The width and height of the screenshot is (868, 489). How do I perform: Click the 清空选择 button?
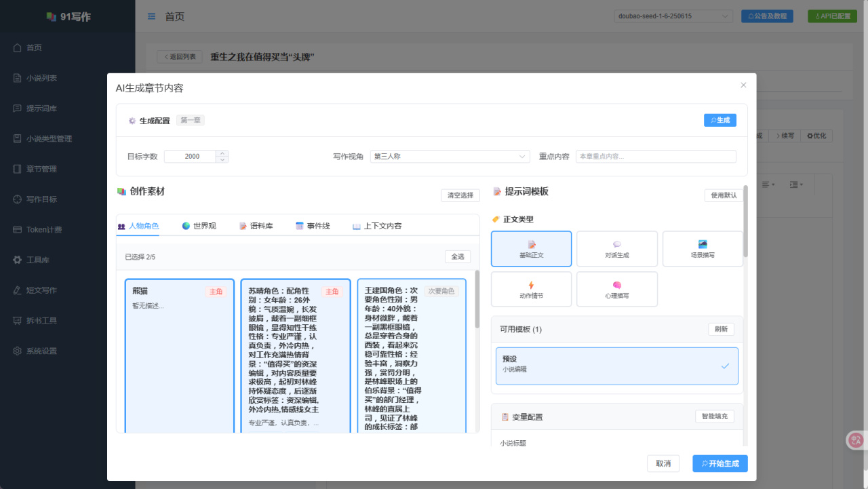point(460,195)
